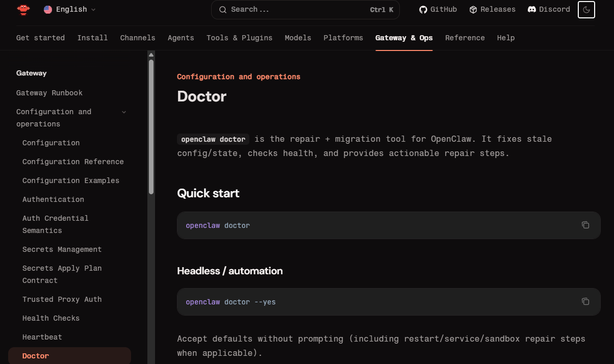The width and height of the screenshot is (614, 364).
Task: Click the Headless / automation heading
Action: point(229,271)
